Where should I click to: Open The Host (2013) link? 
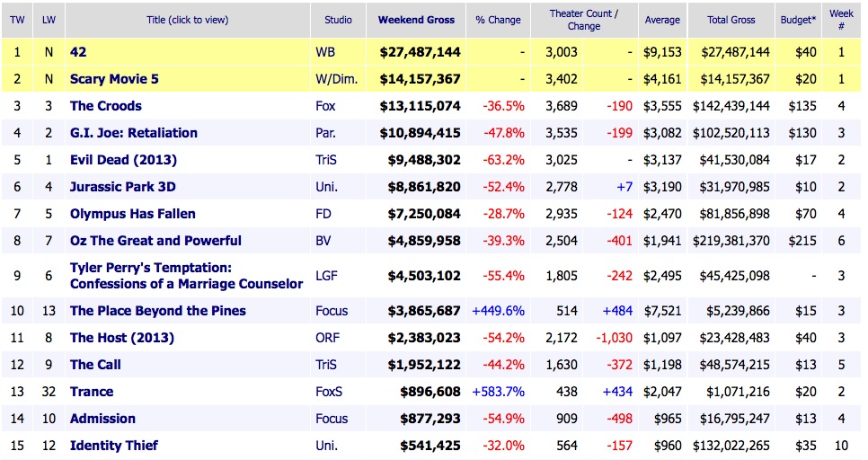(x=122, y=338)
